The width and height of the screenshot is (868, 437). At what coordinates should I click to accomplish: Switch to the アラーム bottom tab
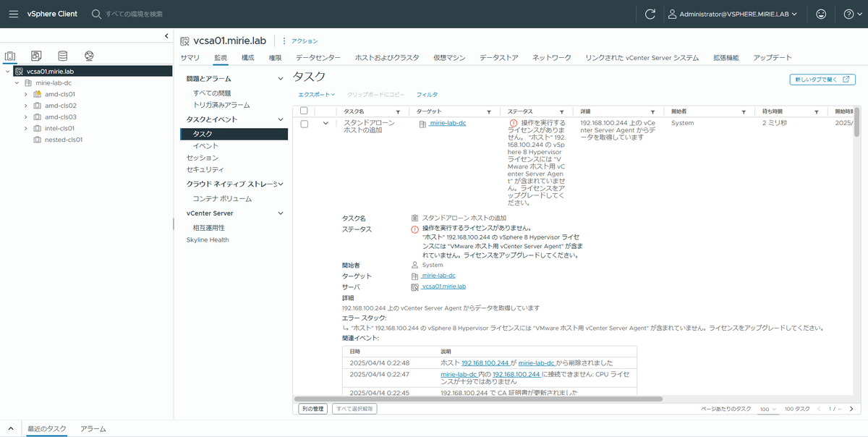click(93, 429)
